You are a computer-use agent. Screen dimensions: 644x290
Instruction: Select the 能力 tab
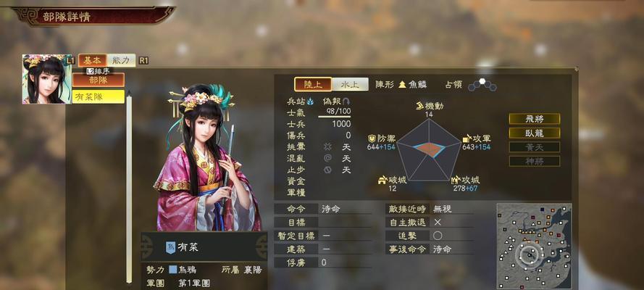point(121,60)
